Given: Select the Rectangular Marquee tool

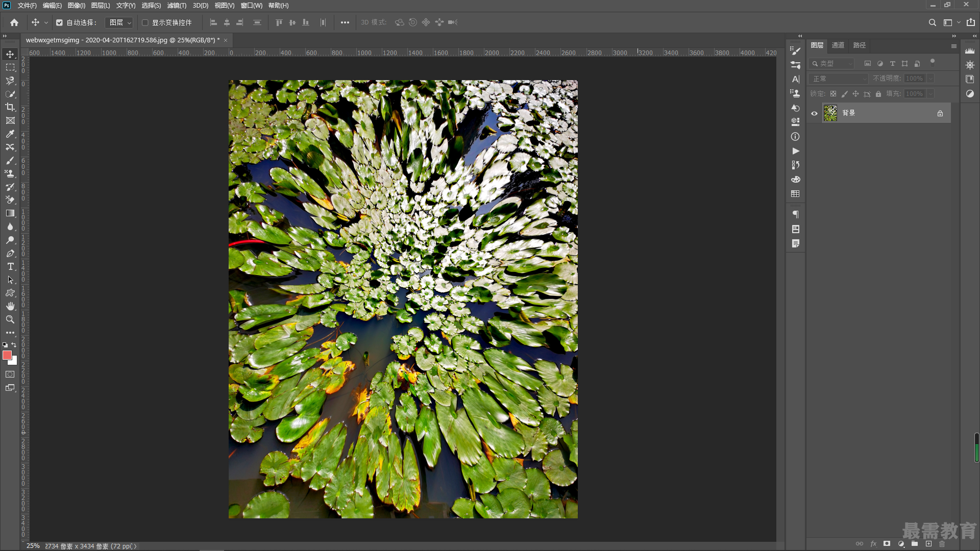Looking at the screenshot, I should [10, 67].
